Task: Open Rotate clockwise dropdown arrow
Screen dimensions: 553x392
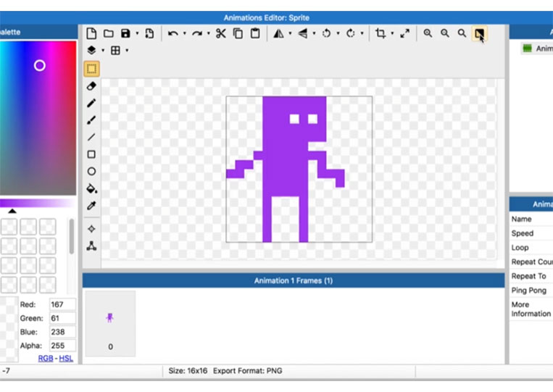Action: pos(362,33)
